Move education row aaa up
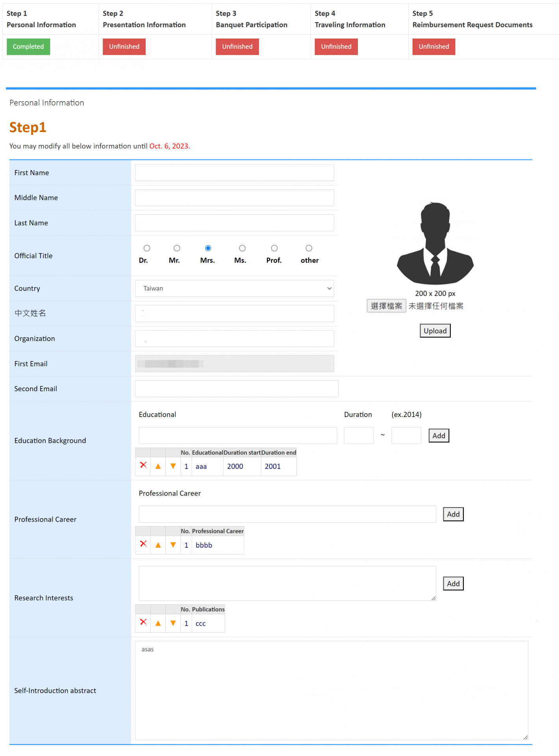The width and height of the screenshot is (559, 756). point(158,466)
